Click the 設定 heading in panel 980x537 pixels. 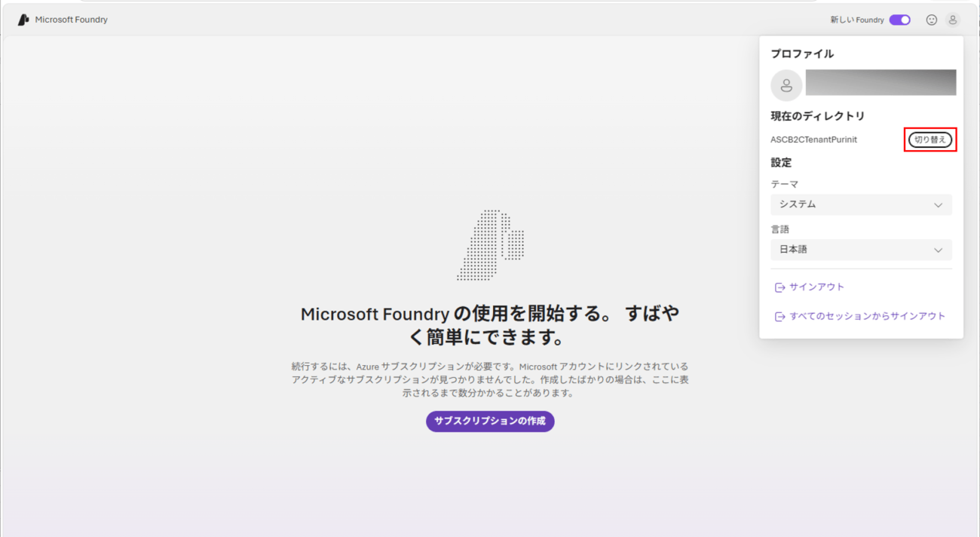click(781, 162)
